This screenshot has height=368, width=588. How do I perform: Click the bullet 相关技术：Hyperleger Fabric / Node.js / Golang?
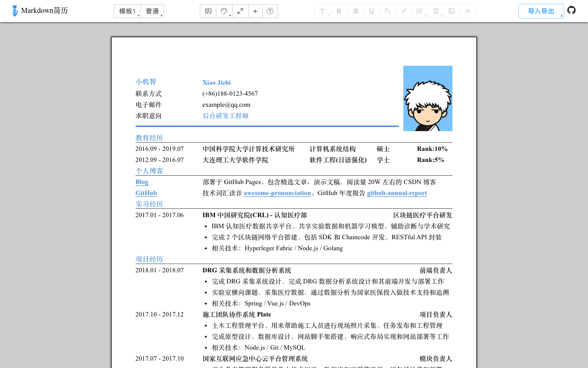[277, 248]
